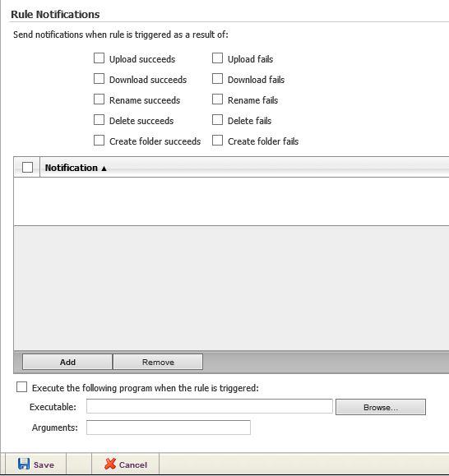Enable execute program when rule triggered
Image resolution: width=449 pixels, height=476 pixels.
22,387
